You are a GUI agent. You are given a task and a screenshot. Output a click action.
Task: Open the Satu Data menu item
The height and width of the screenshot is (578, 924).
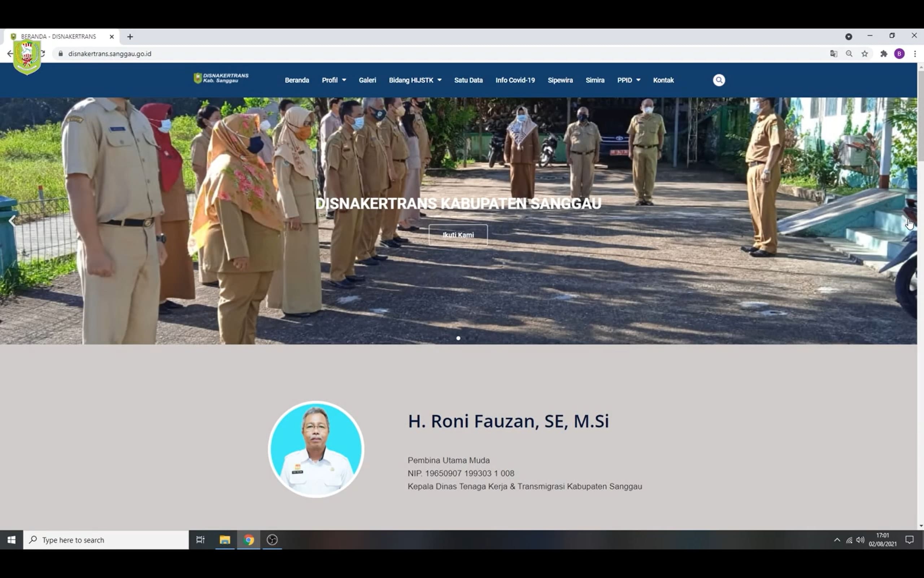click(468, 80)
